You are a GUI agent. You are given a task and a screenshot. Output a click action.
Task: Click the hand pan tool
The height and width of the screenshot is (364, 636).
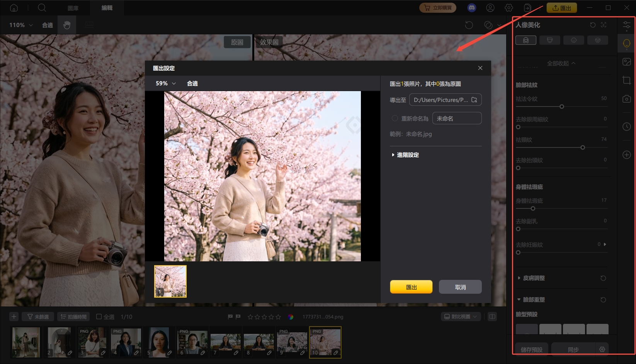67,25
